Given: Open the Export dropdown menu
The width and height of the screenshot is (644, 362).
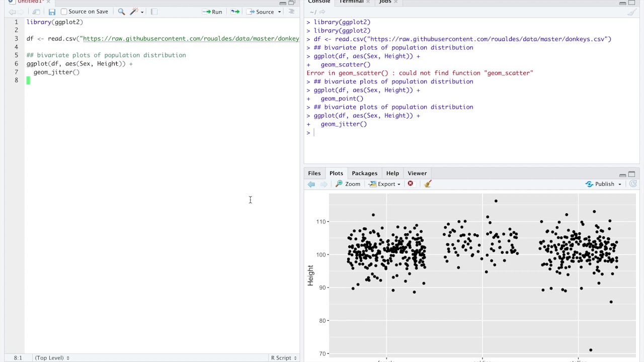Looking at the screenshot, I should click(385, 184).
